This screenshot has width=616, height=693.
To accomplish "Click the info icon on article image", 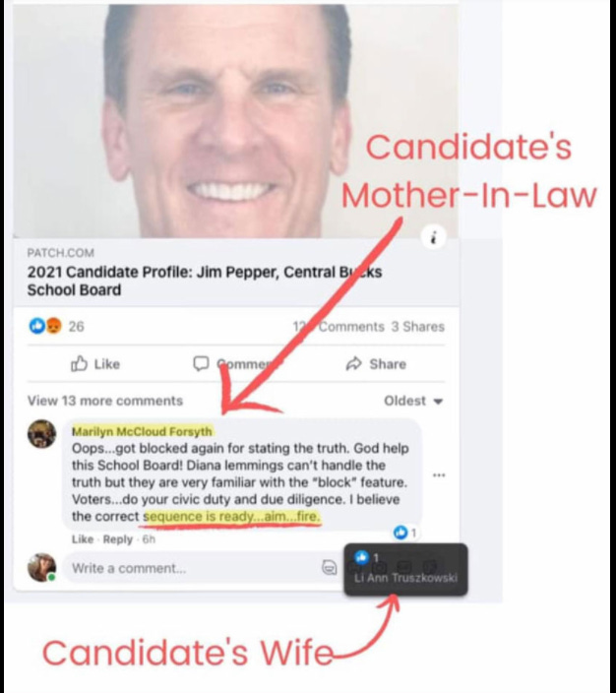I will pyautogui.click(x=433, y=238).
